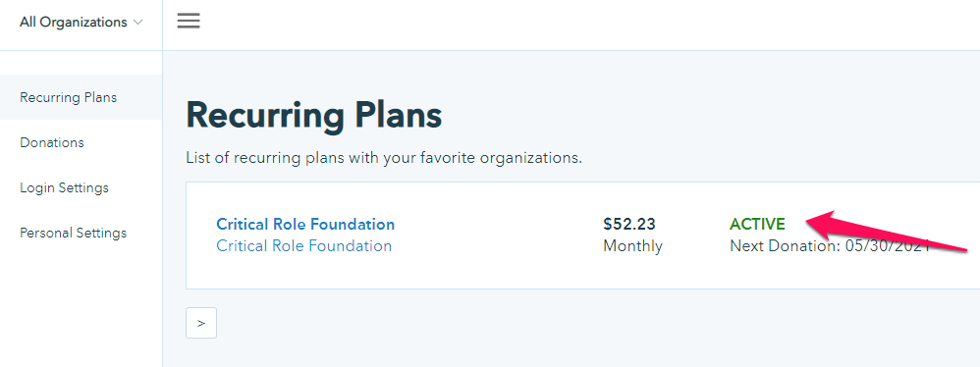This screenshot has height=367, width=980.
Task: Click the Monthly frequency text
Action: pos(632,246)
